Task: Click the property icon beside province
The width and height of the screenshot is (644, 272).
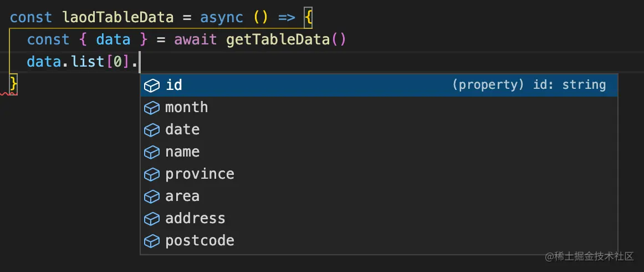Action: 152,174
